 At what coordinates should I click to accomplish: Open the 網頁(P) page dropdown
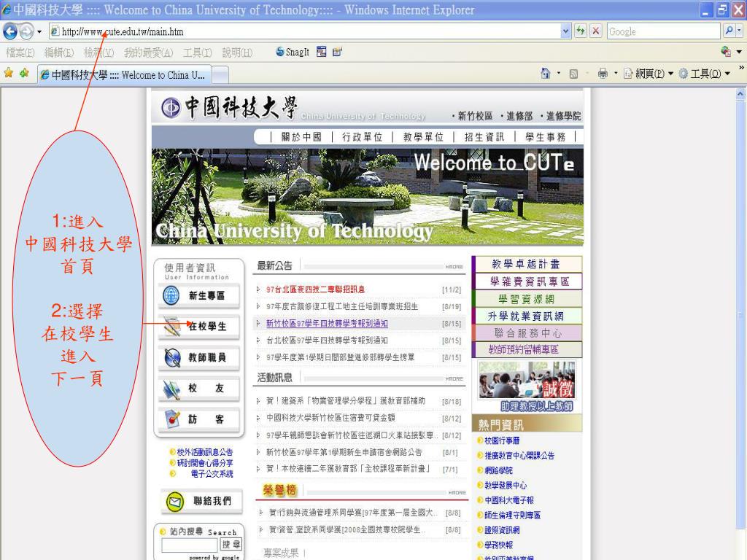click(x=649, y=74)
